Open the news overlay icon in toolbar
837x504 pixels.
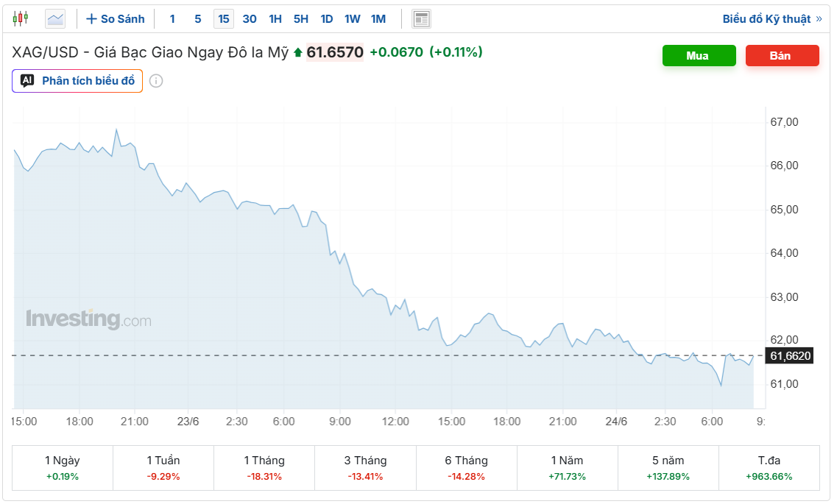point(421,19)
